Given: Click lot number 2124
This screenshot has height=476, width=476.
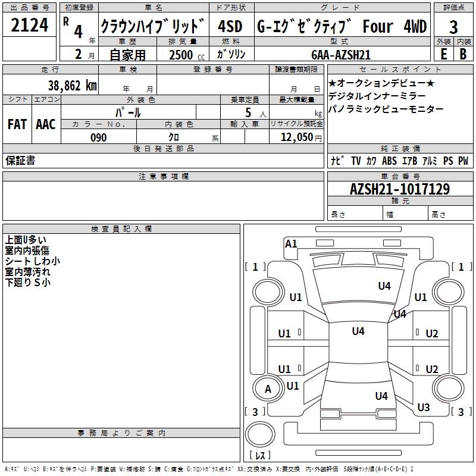Looking at the screenshot, I should click(x=30, y=26).
